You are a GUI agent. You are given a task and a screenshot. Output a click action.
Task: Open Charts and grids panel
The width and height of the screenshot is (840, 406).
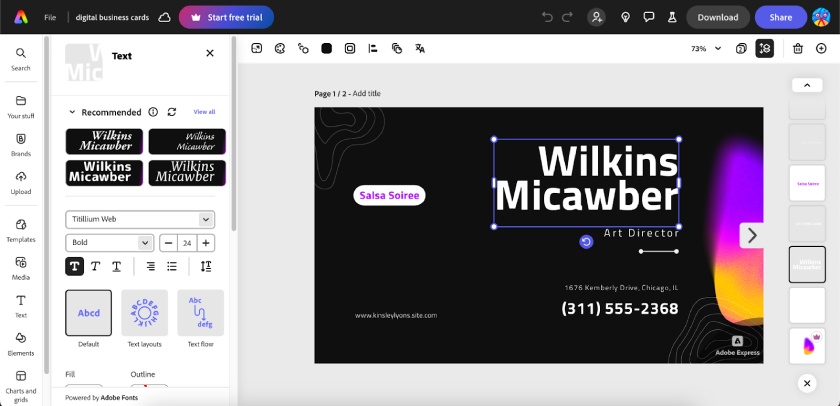(20, 387)
